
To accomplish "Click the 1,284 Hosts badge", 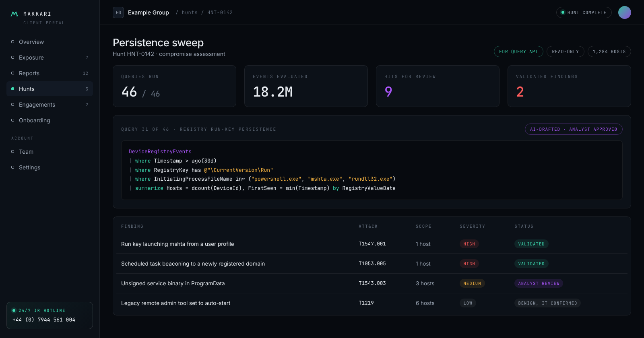I will click(x=609, y=52).
